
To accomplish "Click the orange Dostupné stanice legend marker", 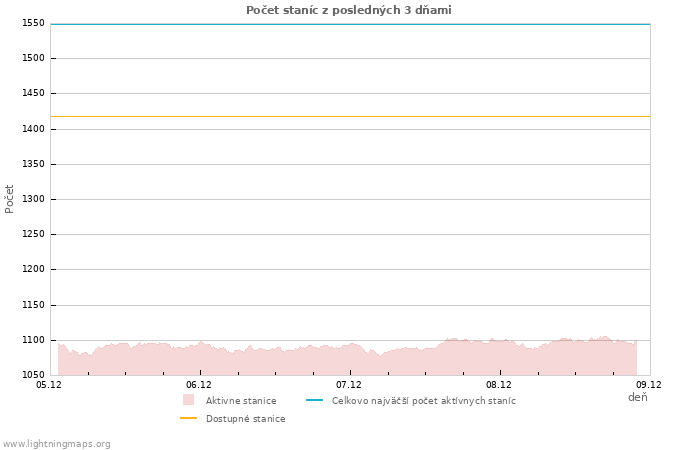I will tap(188, 419).
